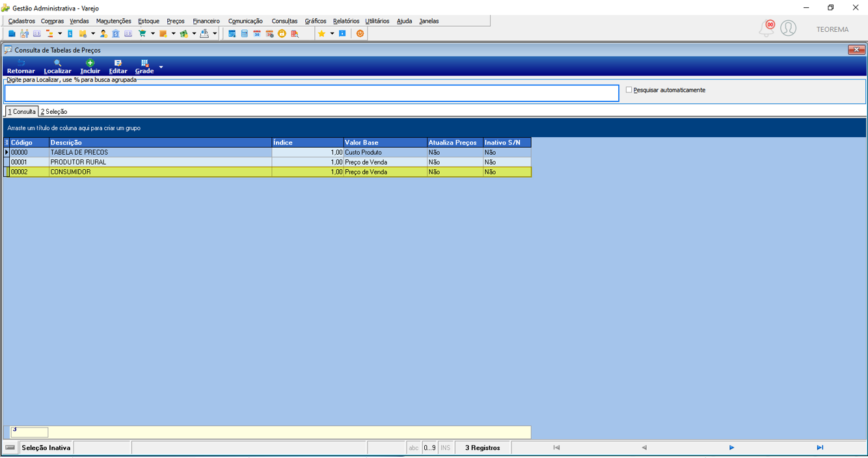Click the Editar button
This screenshot has width=868, height=458.
pos(118,66)
